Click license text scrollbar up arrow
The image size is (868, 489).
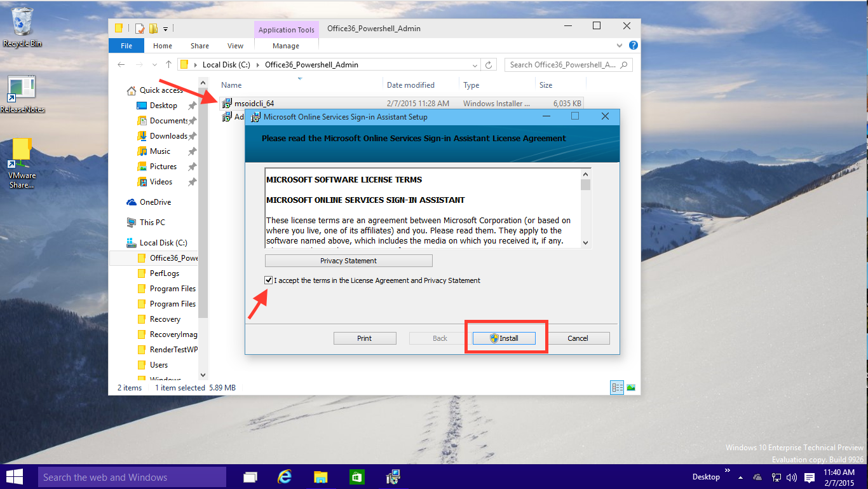tap(586, 174)
